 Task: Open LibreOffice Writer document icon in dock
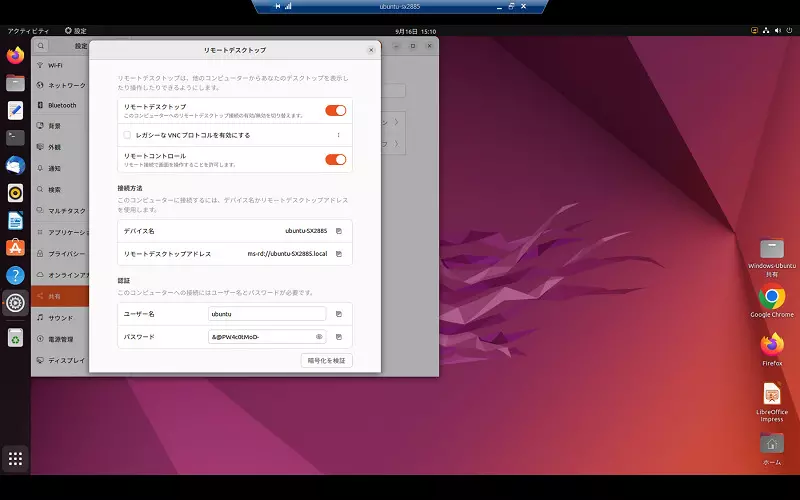tap(15, 220)
